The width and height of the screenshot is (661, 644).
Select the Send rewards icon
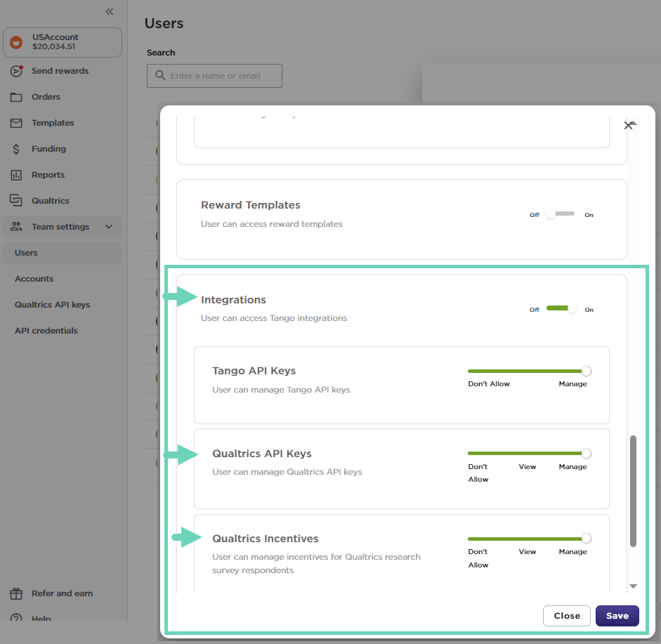click(15, 71)
